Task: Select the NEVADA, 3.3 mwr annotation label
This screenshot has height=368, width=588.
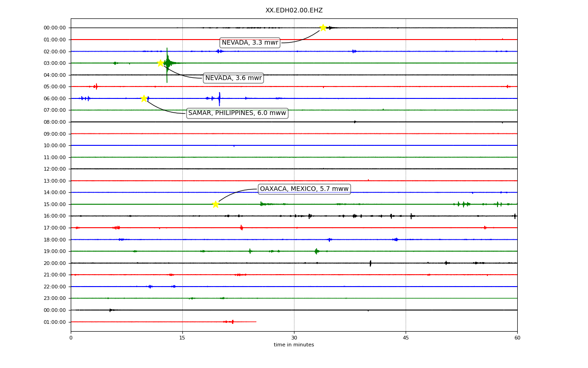Action: click(250, 43)
